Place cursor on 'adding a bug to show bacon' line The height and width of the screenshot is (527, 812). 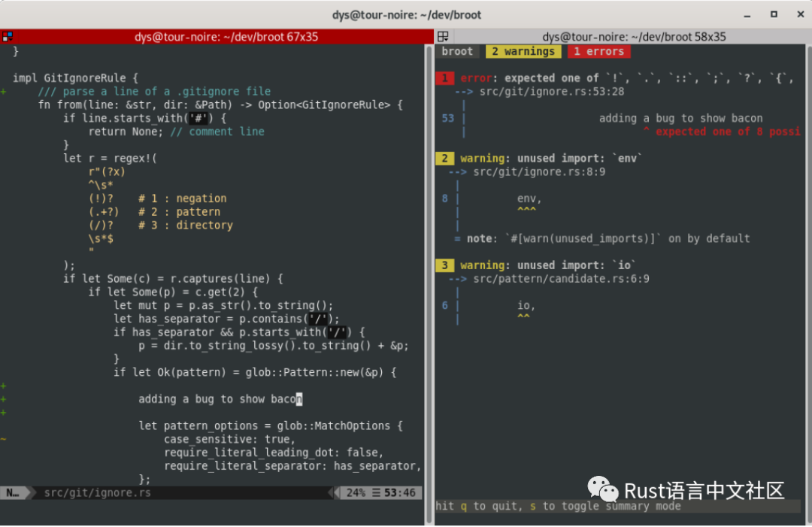220,399
